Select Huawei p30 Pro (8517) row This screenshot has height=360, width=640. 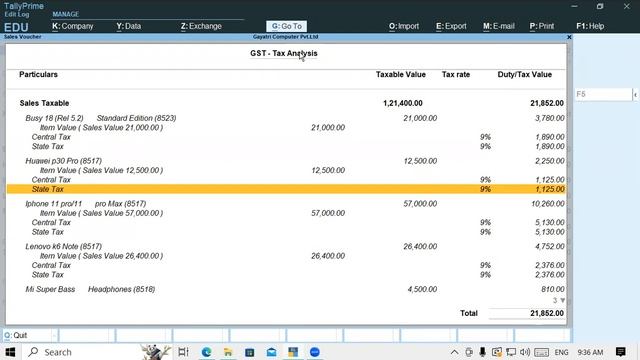[286, 161]
